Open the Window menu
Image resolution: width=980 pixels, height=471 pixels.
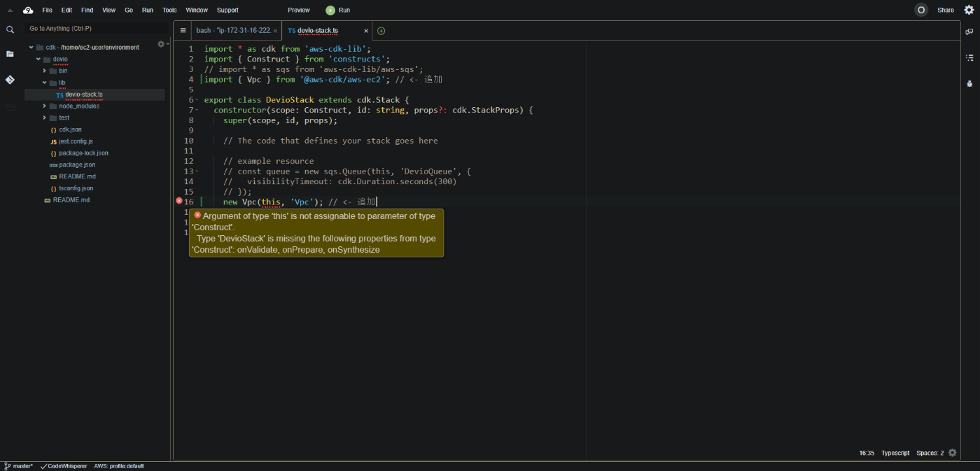point(197,10)
